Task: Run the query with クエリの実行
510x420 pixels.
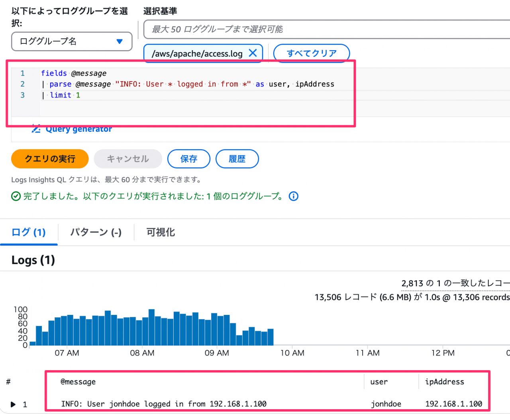Action: click(x=50, y=159)
